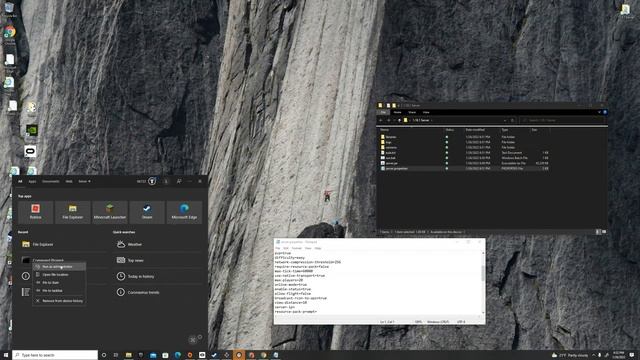Expand the More dropdown in search panel

click(x=84, y=181)
